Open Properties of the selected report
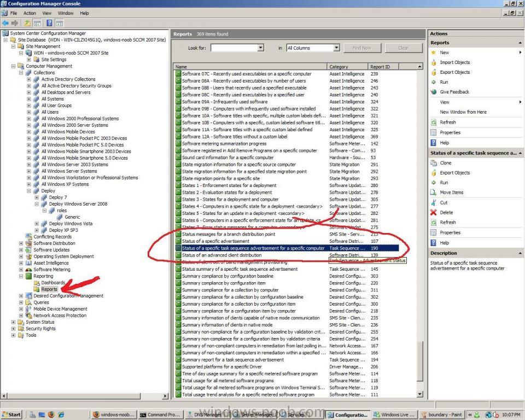This screenshot has height=420, width=525. click(450, 232)
